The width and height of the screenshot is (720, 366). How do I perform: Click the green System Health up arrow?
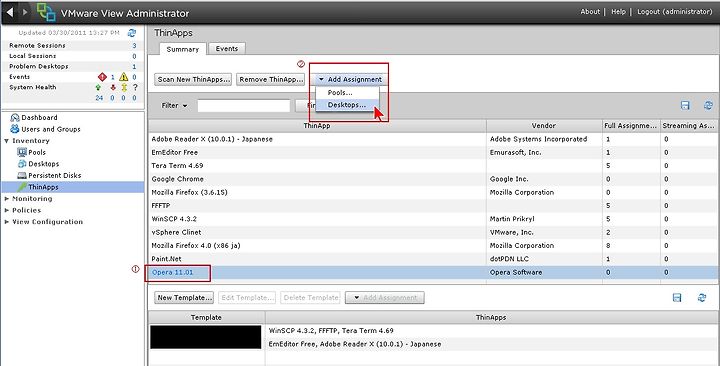tap(98, 87)
